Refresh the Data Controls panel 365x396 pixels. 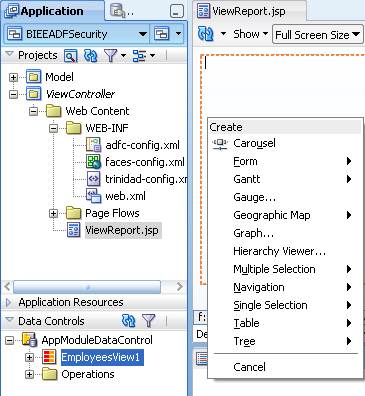(x=128, y=321)
